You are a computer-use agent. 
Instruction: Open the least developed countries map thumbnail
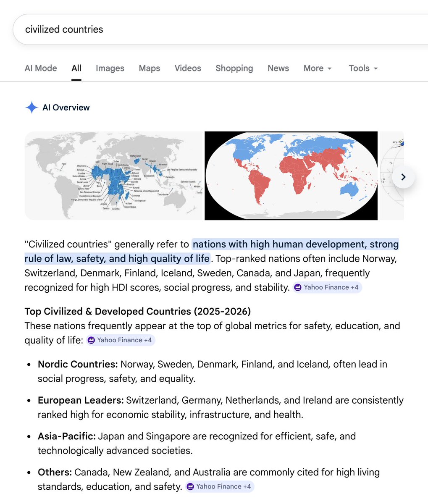pyautogui.click(x=114, y=176)
